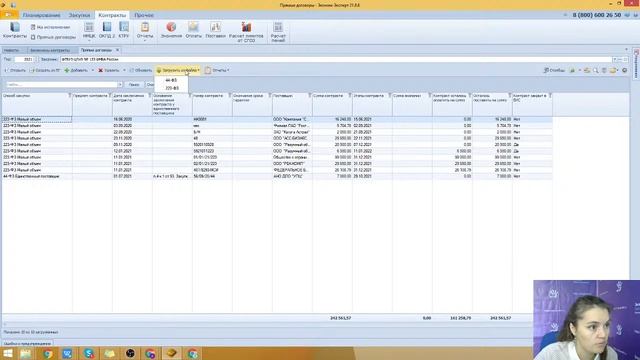Filter the Поставщик column
640x360 pixels.
pyautogui.click(x=310, y=96)
